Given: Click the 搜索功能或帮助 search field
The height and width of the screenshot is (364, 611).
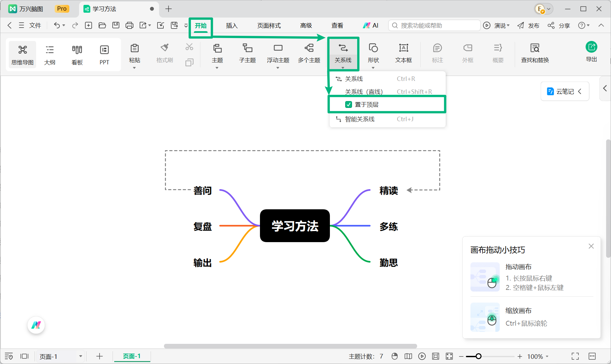Looking at the screenshot, I should 434,25.
